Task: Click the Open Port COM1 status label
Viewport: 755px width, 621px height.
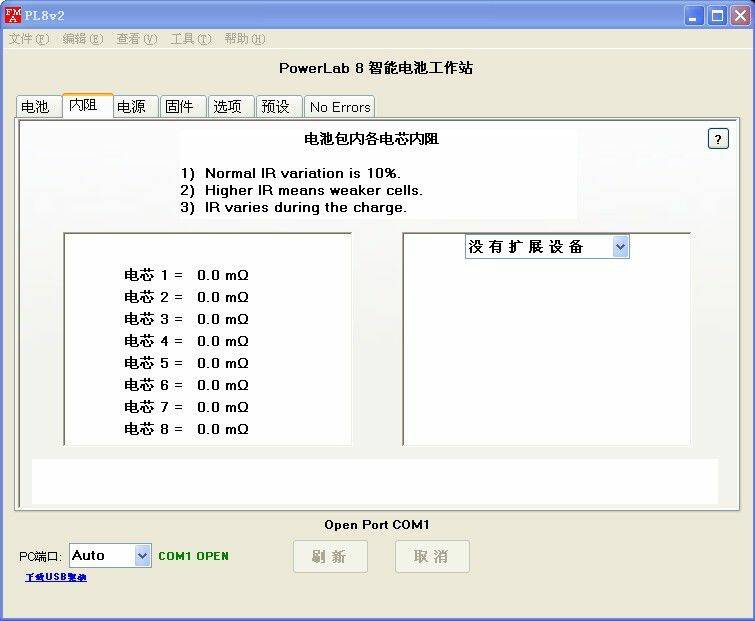Action: click(x=377, y=525)
